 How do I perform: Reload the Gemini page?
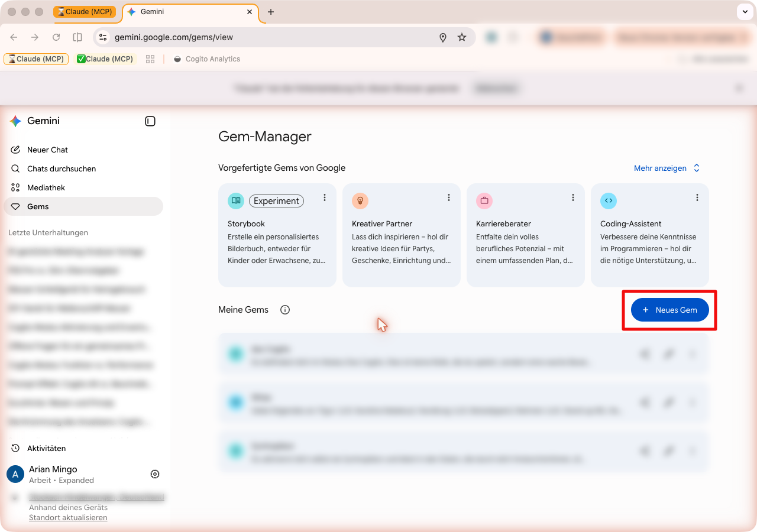click(56, 37)
